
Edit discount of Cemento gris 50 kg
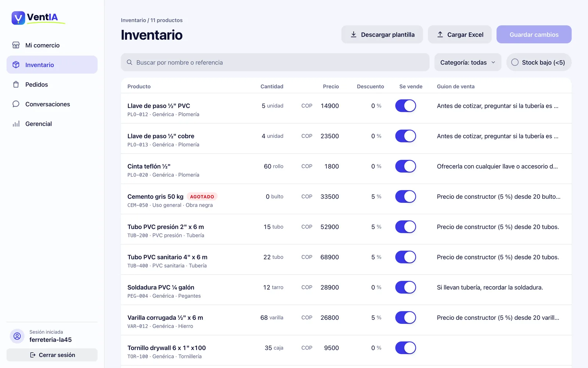(373, 197)
